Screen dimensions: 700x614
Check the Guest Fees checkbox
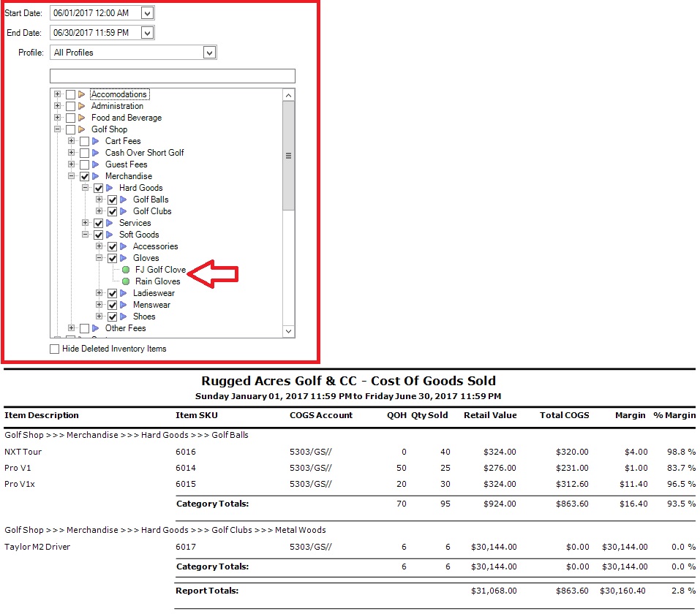pos(84,164)
